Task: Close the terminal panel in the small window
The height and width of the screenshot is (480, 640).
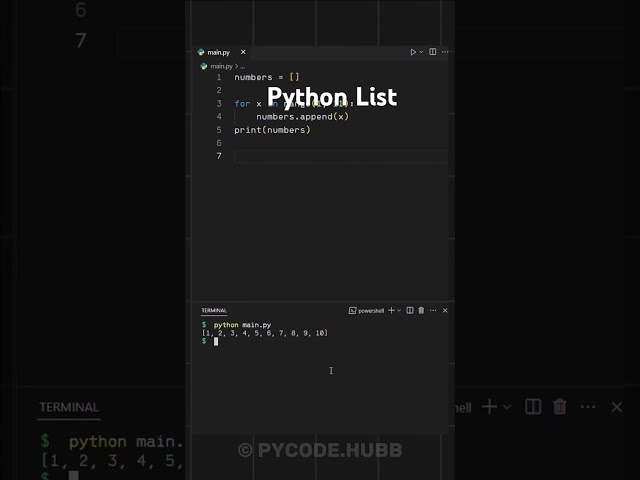Action: click(x=445, y=311)
